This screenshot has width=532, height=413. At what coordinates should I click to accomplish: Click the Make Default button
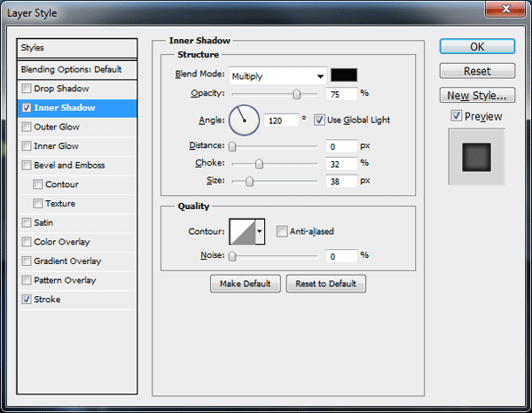[x=246, y=284]
